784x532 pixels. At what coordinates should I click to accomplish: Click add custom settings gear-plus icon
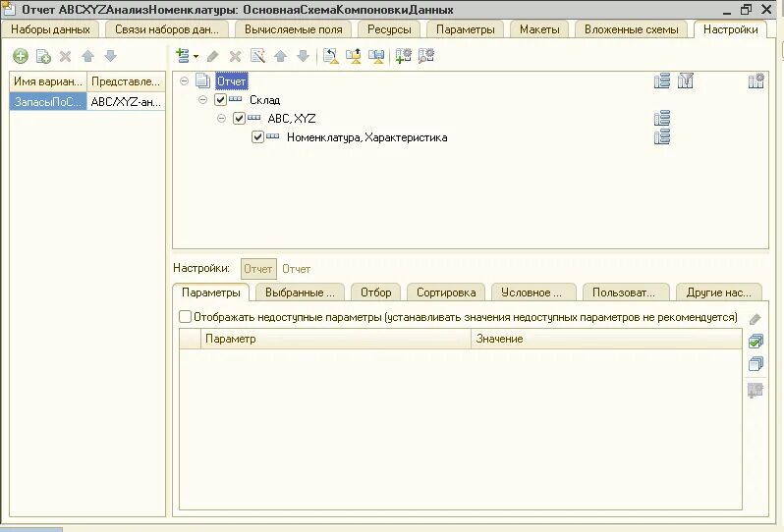(403, 55)
